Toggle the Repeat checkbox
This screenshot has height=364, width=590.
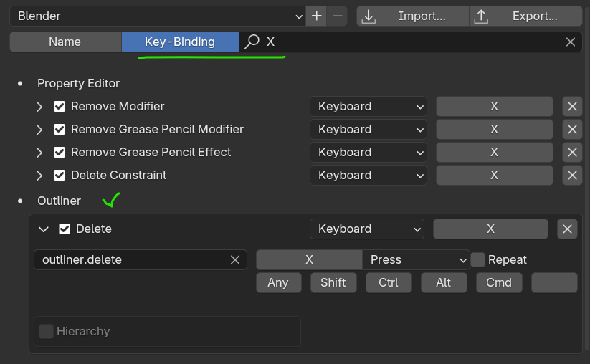pos(477,260)
